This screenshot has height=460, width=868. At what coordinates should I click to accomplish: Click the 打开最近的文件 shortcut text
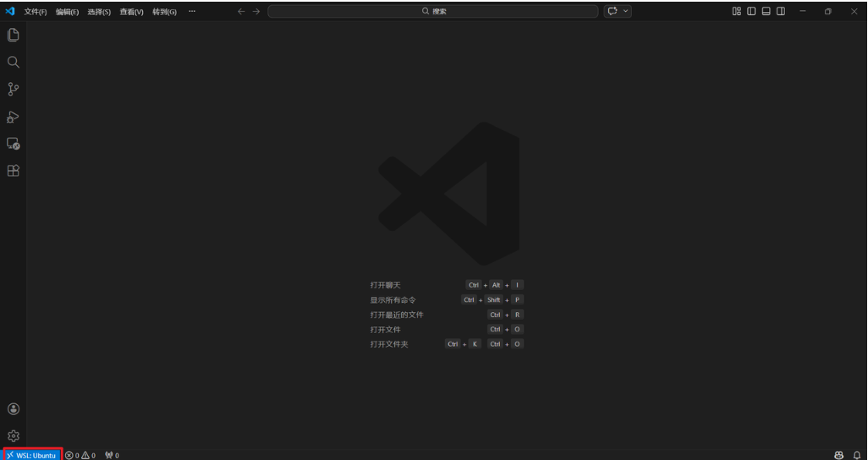click(397, 315)
